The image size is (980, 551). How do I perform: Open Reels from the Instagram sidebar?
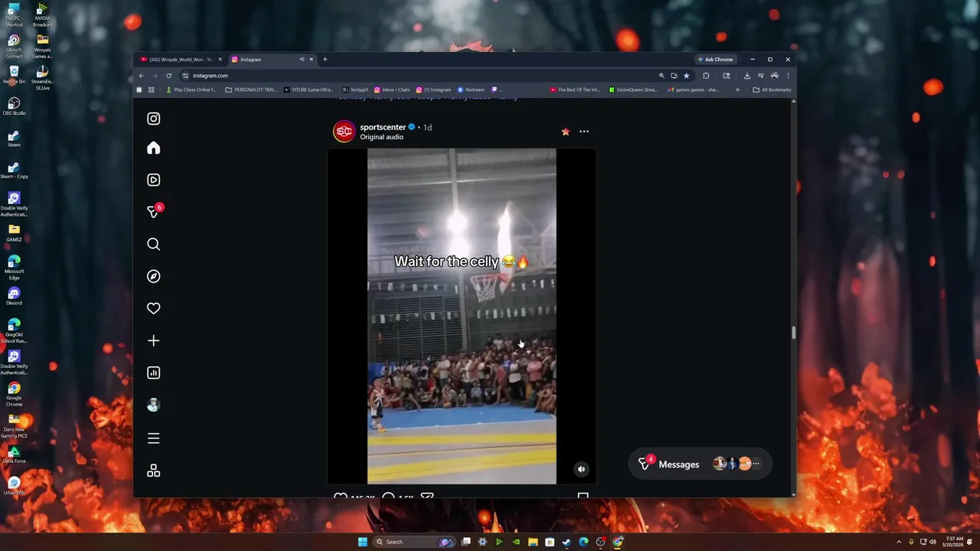153,180
